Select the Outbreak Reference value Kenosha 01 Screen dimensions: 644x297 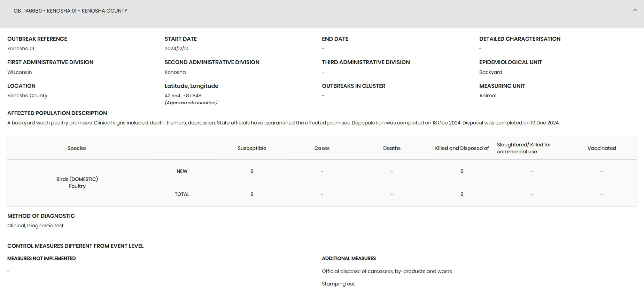pos(21,48)
